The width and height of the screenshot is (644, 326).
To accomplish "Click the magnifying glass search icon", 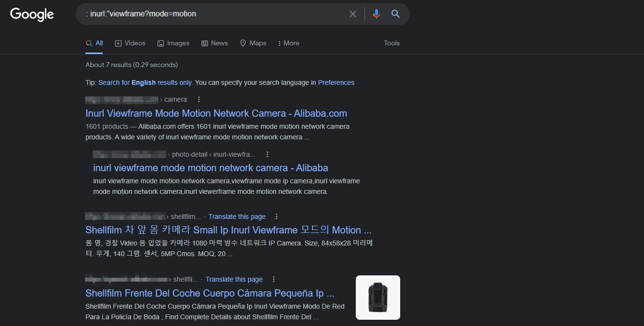I will click(x=395, y=14).
